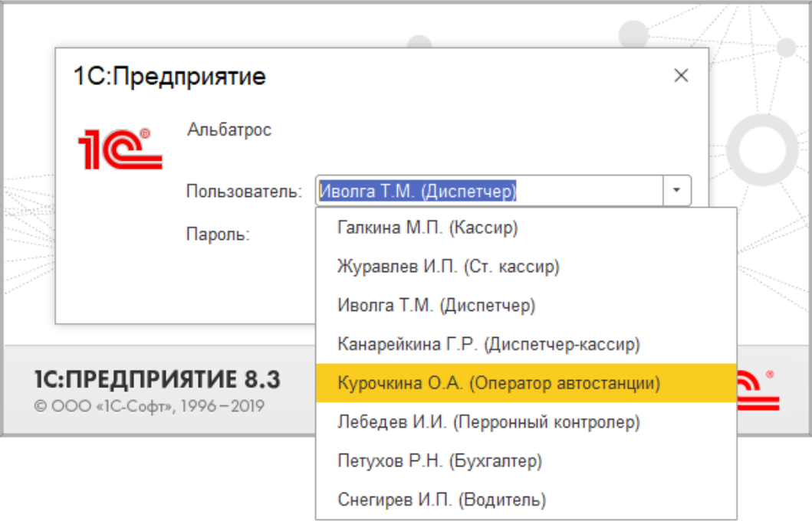Click the Пользователь label
Screen dimensions: 812x521
click(244, 192)
